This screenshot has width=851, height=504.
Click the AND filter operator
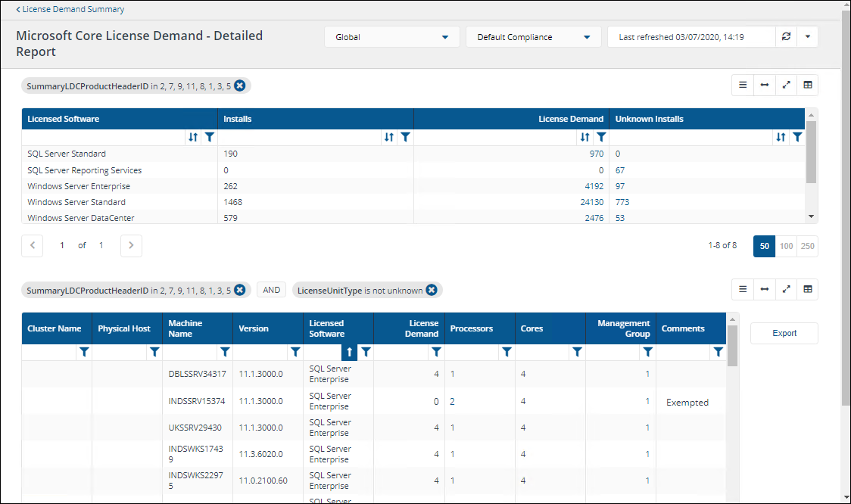coord(272,290)
